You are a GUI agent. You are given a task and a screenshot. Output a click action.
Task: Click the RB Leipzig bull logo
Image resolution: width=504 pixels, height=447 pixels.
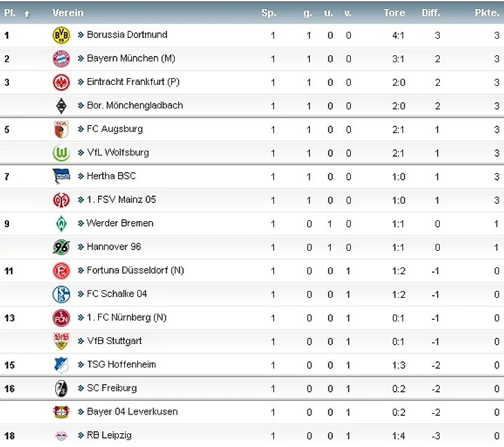[x=61, y=436]
